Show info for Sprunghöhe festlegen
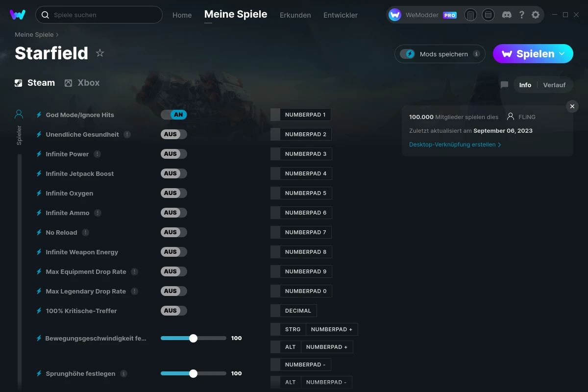The image size is (588, 392). pos(124,373)
